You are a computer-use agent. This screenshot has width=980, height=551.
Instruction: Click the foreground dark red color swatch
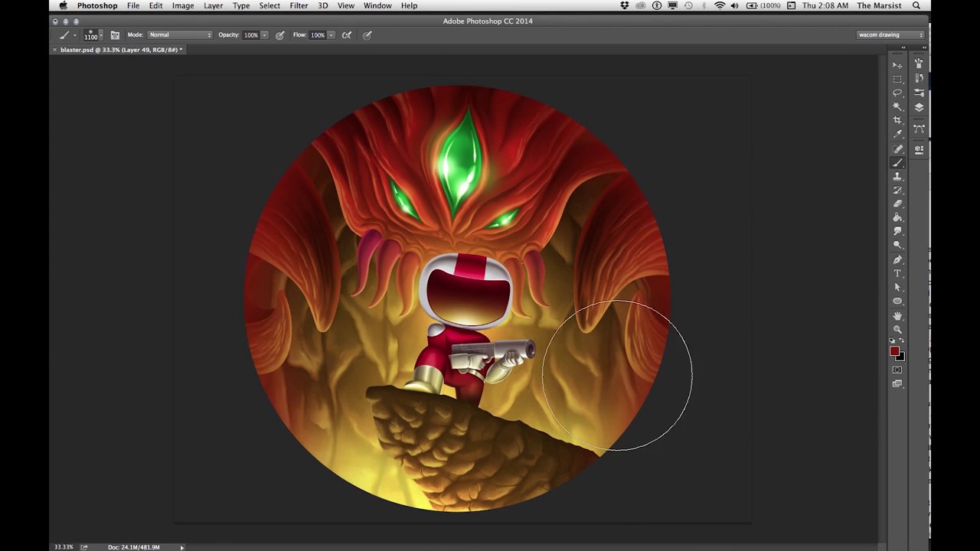click(x=893, y=351)
